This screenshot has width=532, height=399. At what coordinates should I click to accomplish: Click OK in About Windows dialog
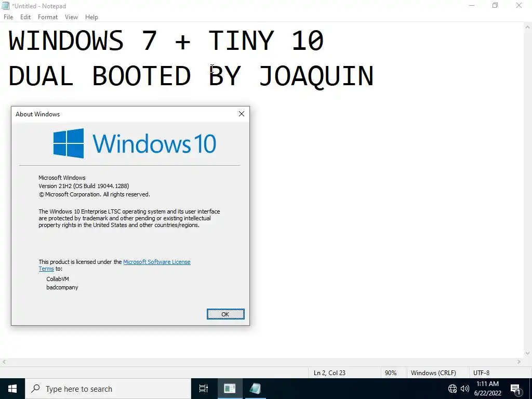pos(225,314)
